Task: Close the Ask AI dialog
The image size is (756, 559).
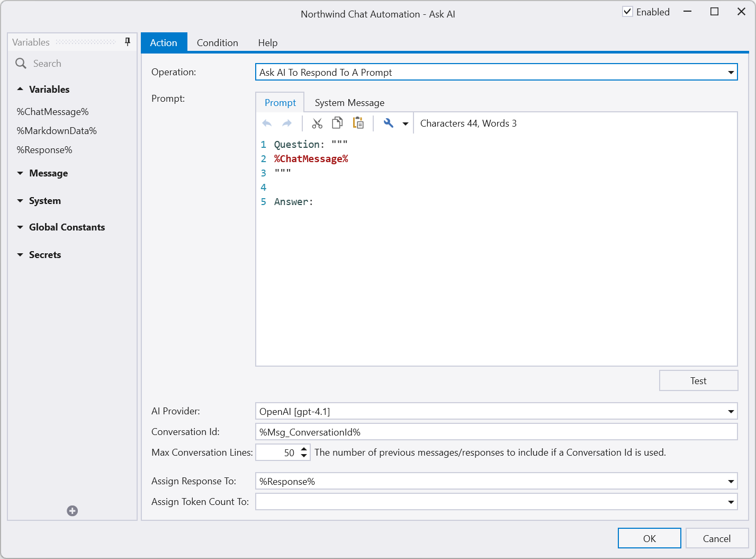Action: (x=742, y=12)
